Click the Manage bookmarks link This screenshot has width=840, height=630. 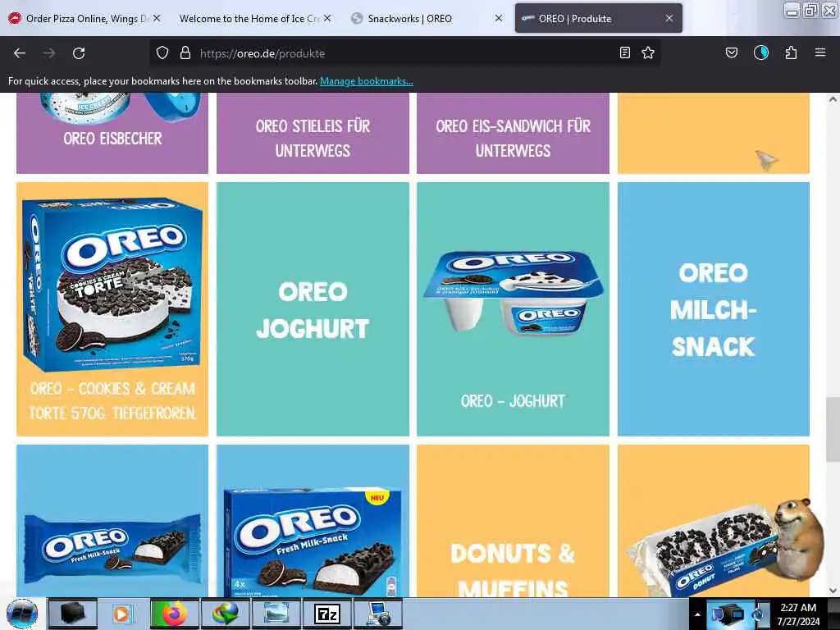tap(367, 81)
